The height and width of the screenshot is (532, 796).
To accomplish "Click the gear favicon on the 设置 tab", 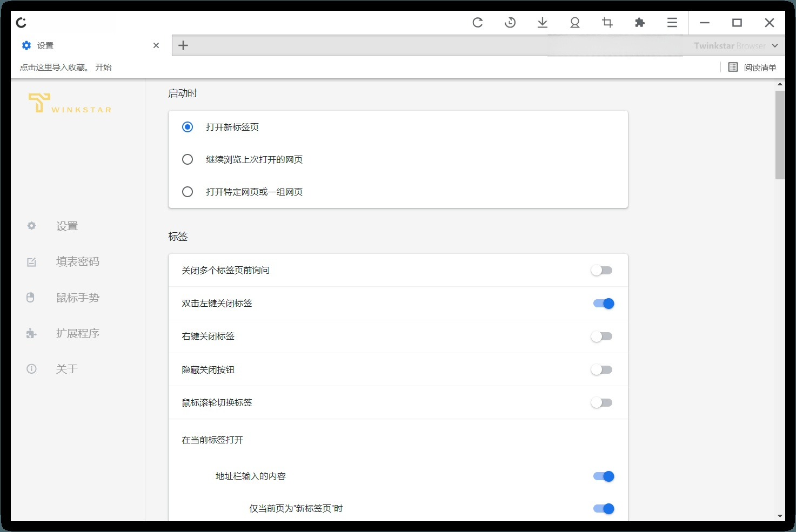I will 26,45.
